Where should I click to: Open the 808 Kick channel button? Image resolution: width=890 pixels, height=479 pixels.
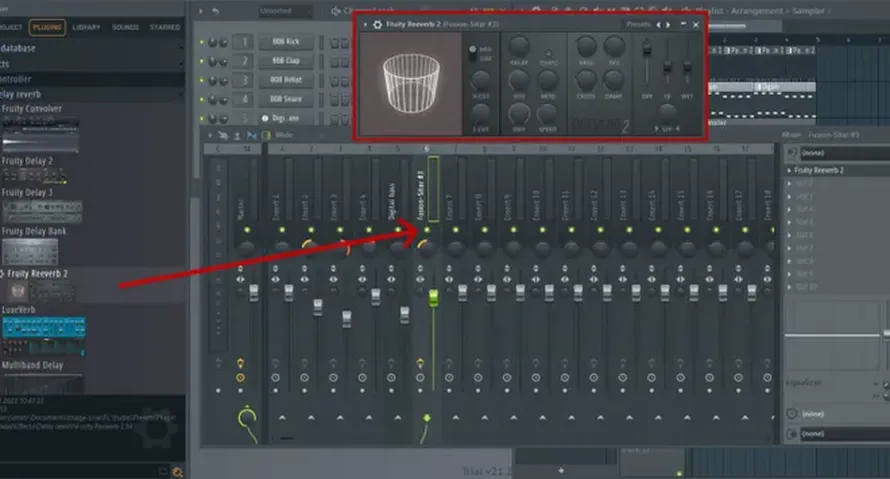[286, 42]
